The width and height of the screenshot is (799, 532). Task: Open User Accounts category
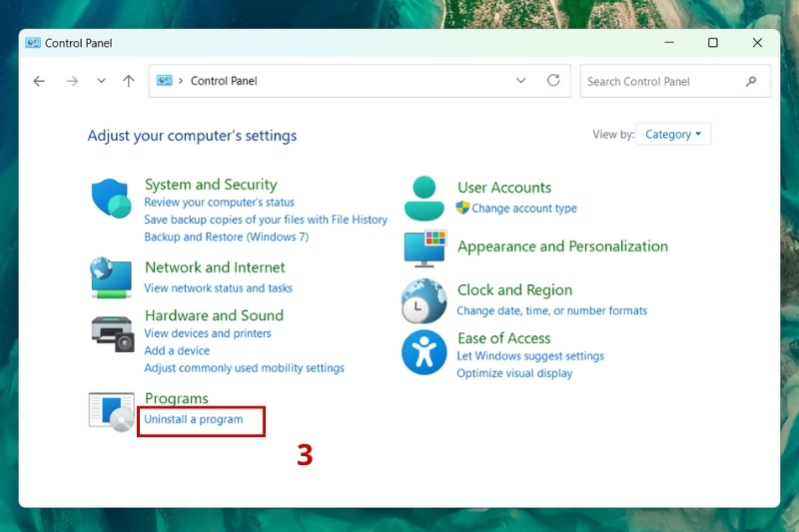tap(504, 188)
